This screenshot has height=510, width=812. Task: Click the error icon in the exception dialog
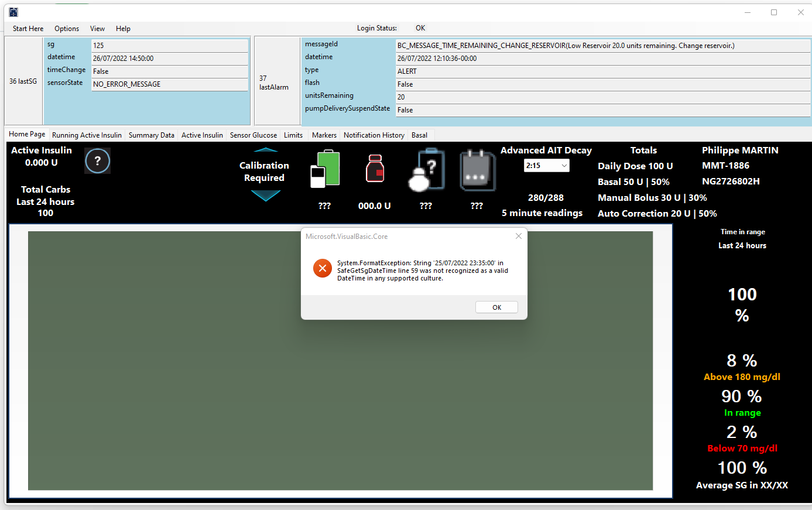[322, 268]
